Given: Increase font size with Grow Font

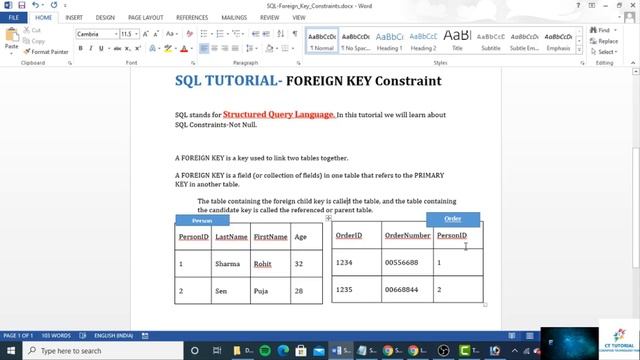Looking at the screenshot, I should point(145,34).
